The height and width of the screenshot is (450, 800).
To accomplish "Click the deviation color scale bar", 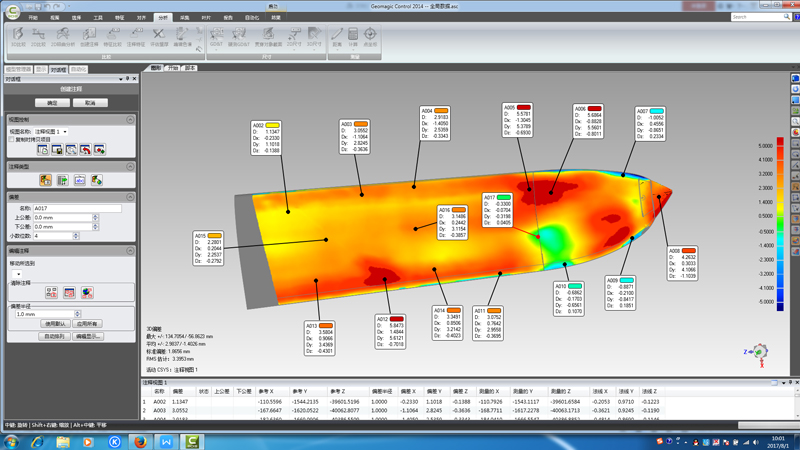I will 779,222.
